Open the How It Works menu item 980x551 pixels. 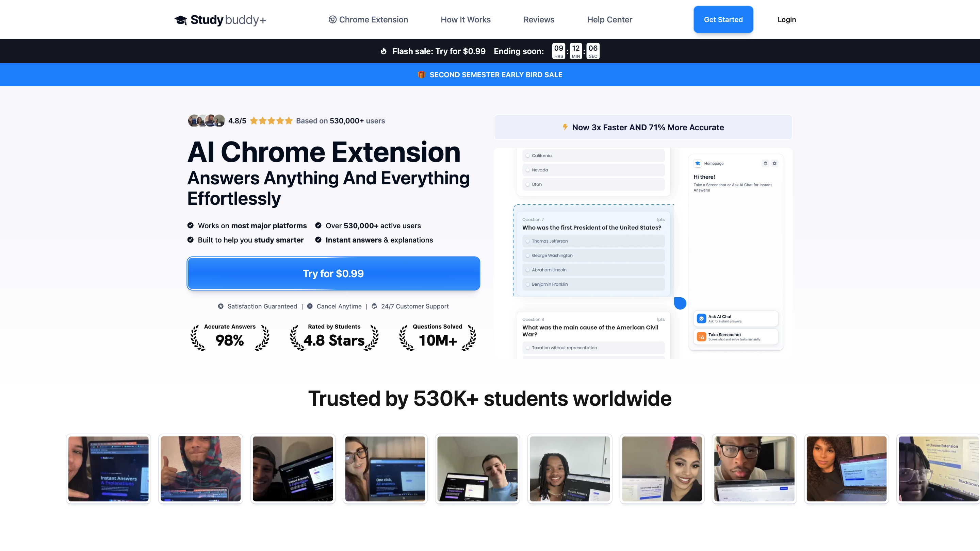point(465,20)
